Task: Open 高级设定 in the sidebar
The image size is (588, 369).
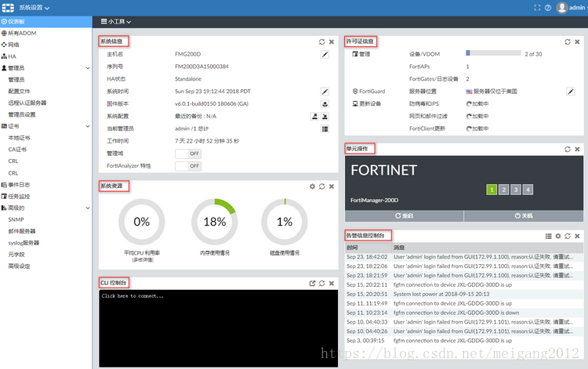Action: pyautogui.click(x=19, y=266)
